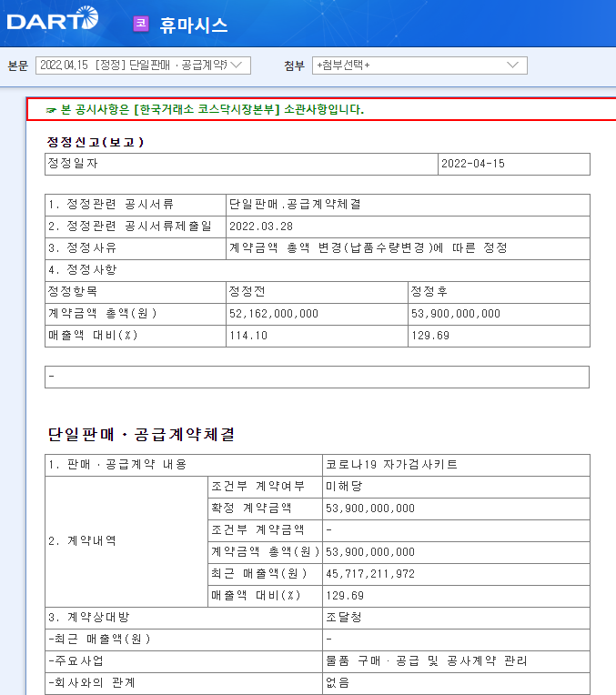This screenshot has width=616, height=695.
Task: Select the 2022-04-15 correction date cell
Action: (513, 164)
